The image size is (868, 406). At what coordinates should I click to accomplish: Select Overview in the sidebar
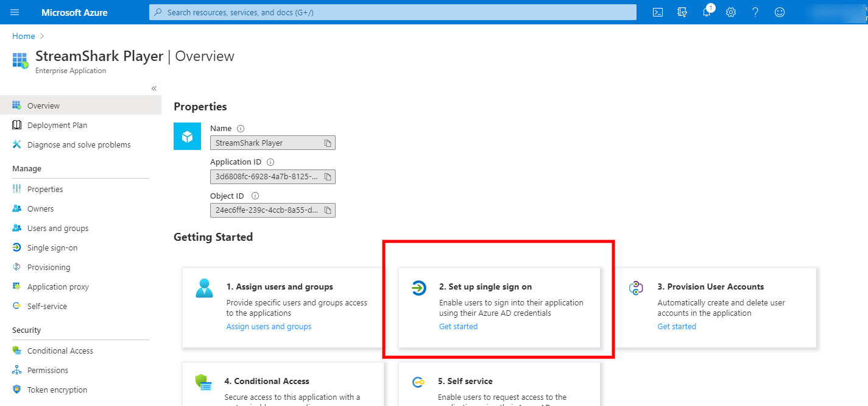(x=80, y=105)
